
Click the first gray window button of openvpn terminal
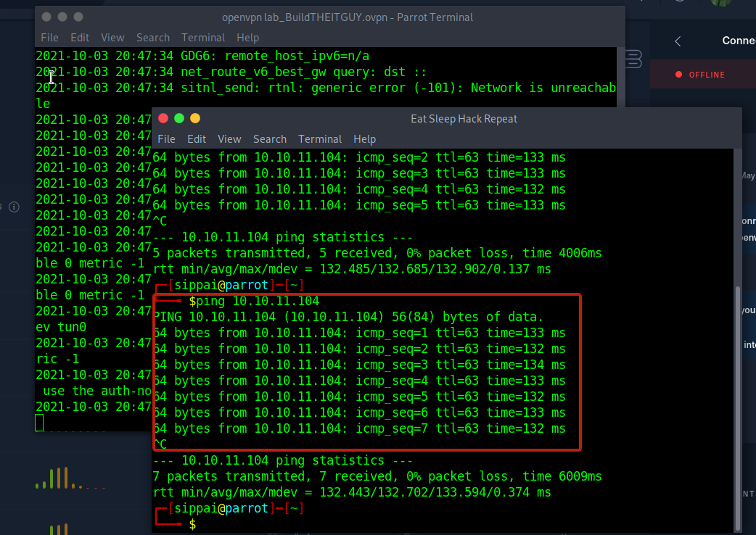[x=46, y=17]
